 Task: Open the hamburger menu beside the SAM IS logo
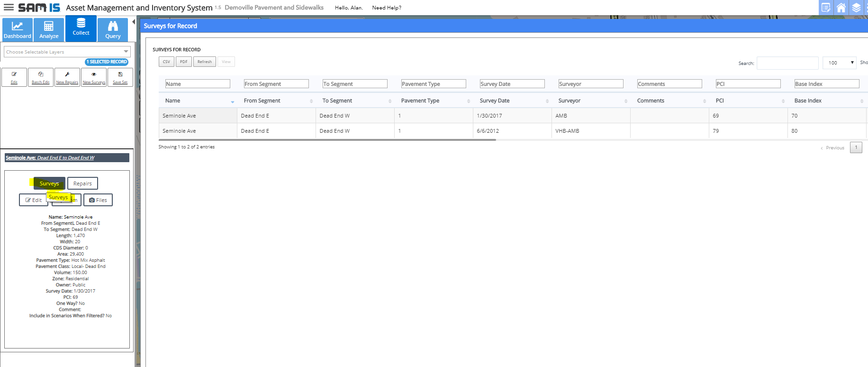coord(9,8)
